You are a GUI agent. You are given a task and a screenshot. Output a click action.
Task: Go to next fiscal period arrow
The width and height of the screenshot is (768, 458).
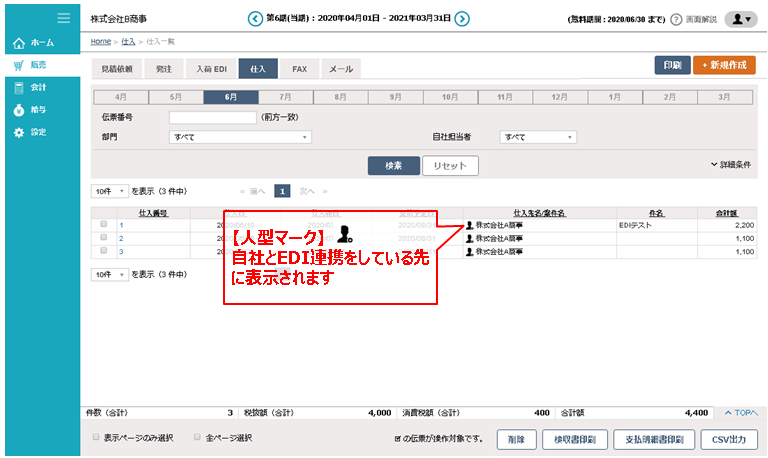[x=462, y=19]
